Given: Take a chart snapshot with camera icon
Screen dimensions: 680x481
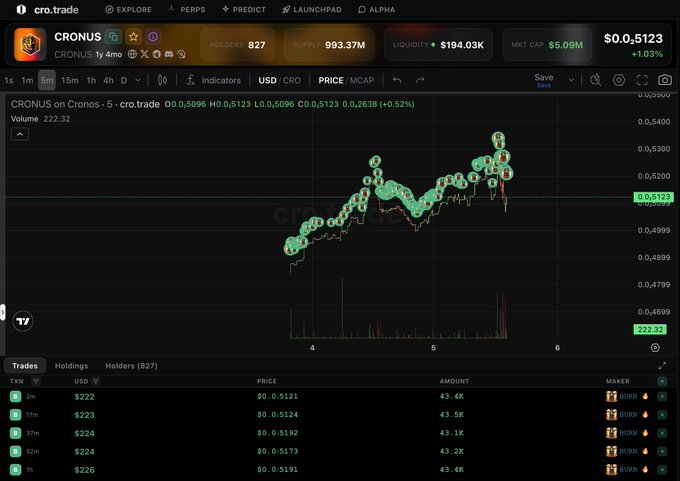Looking at the screenshot, I should (665, 80).
